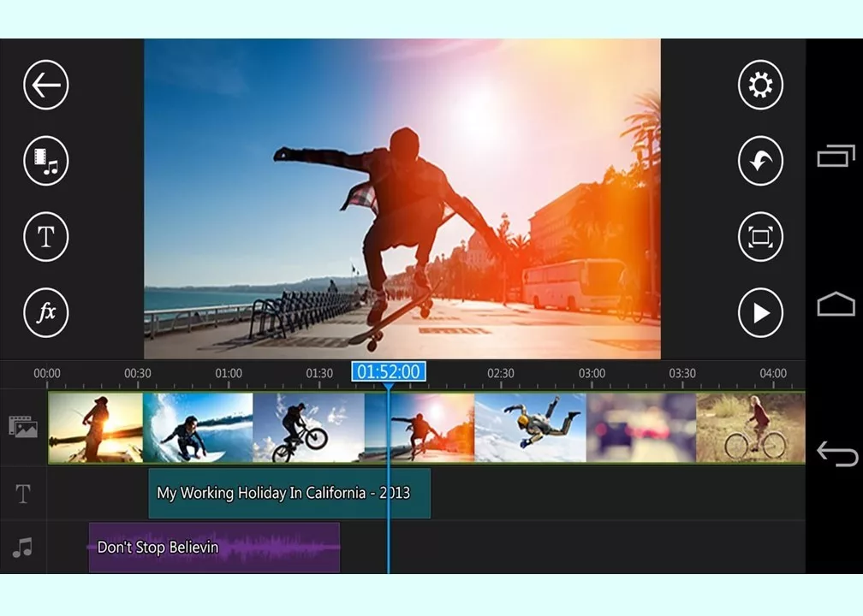Image resolution: width=863 pixels, height=616 pixels.
Task: Select the BMX bike jump clip
Action: (308, 428)
